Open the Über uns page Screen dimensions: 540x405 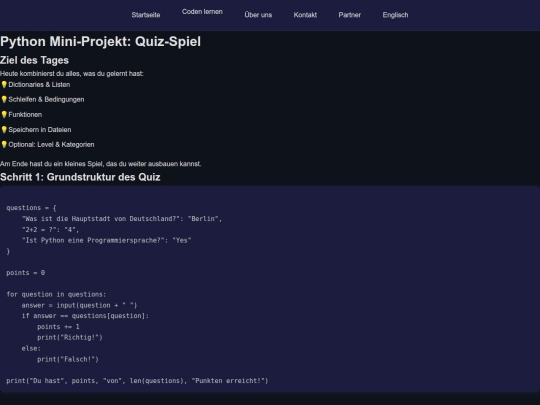[x=258, y=15]
